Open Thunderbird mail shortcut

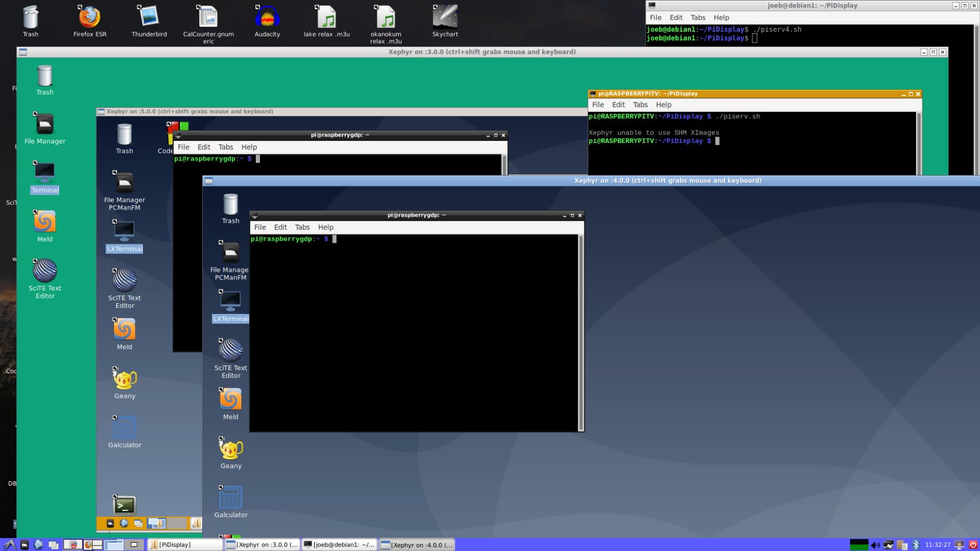[149, 18]
